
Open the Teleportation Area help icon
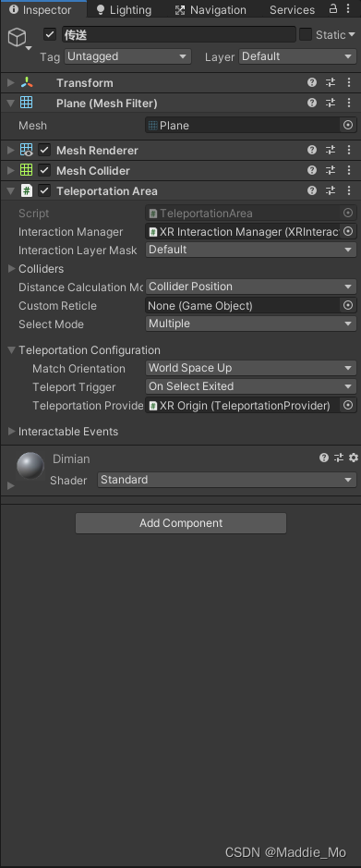click(x=312, y=191)
